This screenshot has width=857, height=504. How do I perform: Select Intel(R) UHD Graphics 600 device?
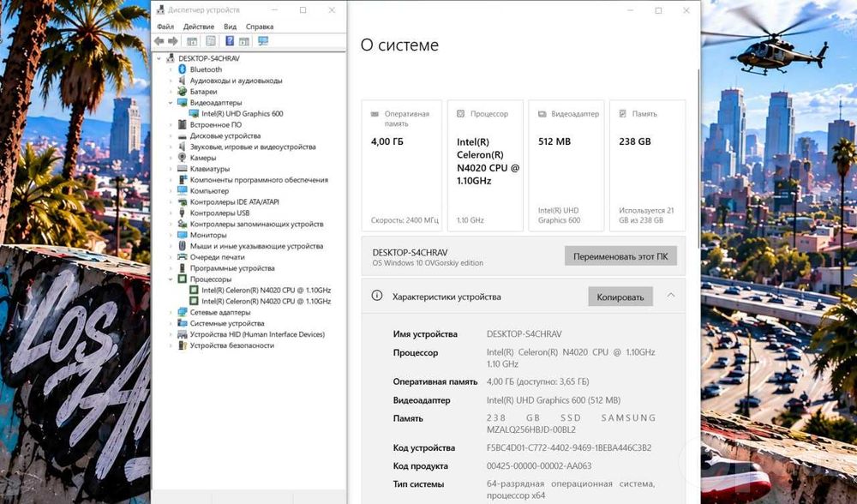click(243, 114)
